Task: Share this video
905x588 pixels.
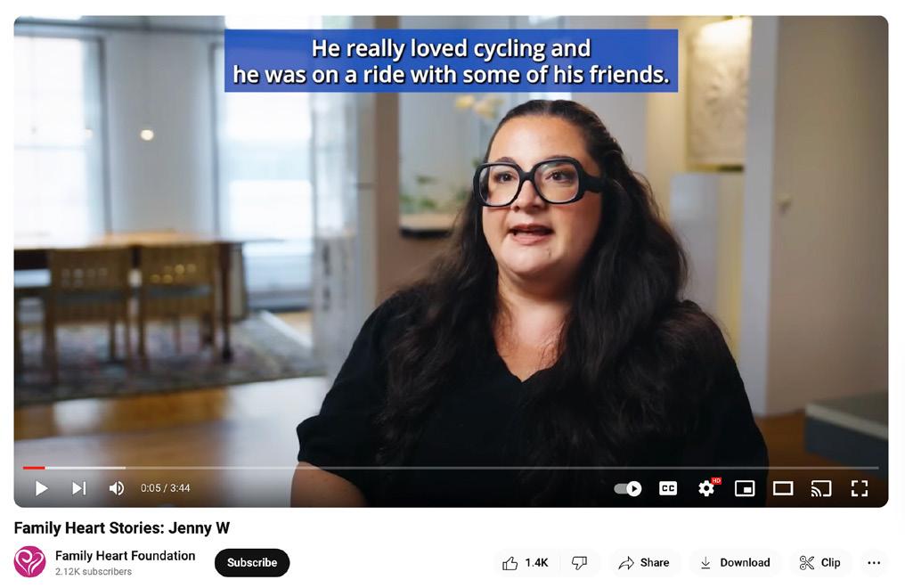Action: 643,563
